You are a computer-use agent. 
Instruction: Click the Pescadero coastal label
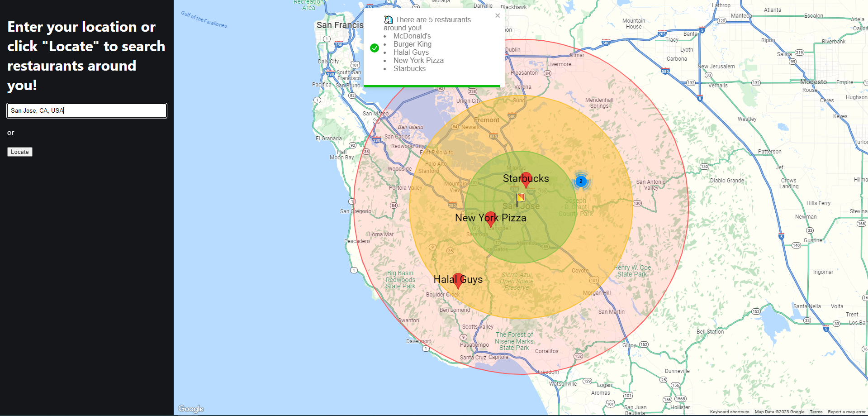[357, 241]
